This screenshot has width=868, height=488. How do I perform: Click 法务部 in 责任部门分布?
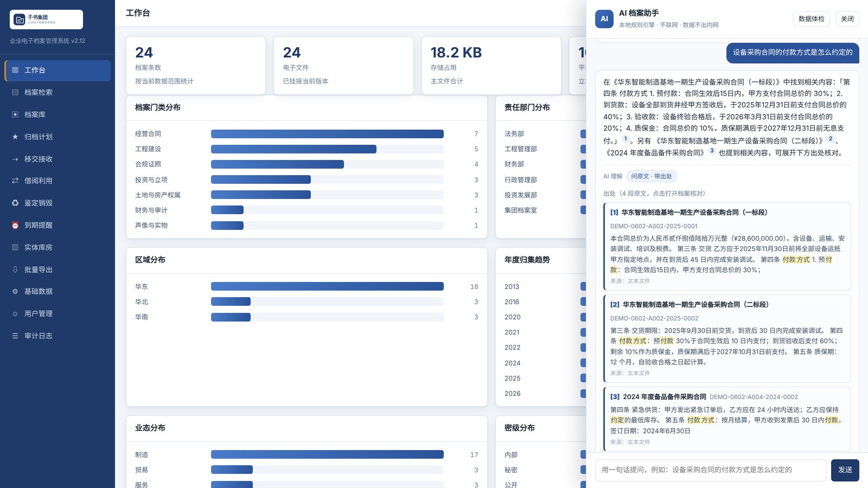tap(514, 134)
